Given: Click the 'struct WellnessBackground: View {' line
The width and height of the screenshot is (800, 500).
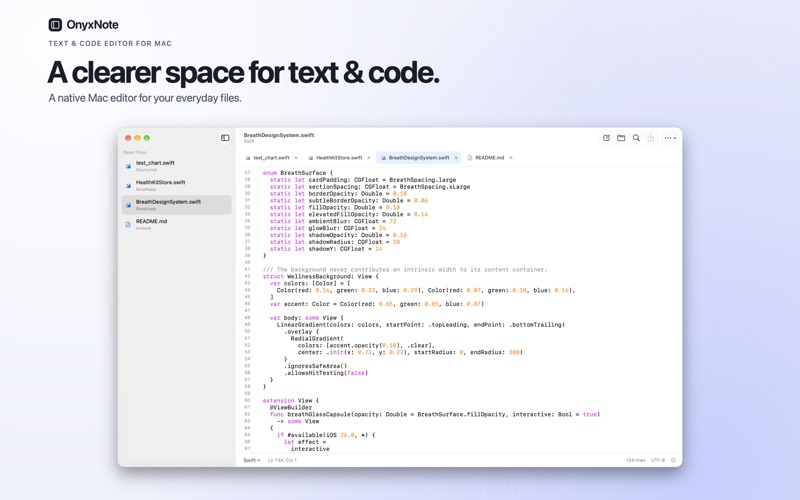Looking at the screenshot, I should click(320, 277).
